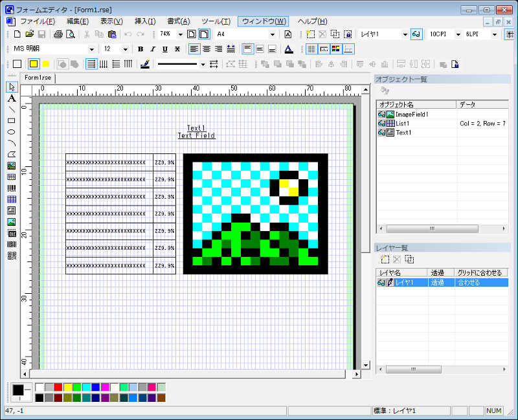Toggle underline formatting
This screenshot has height=420, width=518.
pos(165,49)
